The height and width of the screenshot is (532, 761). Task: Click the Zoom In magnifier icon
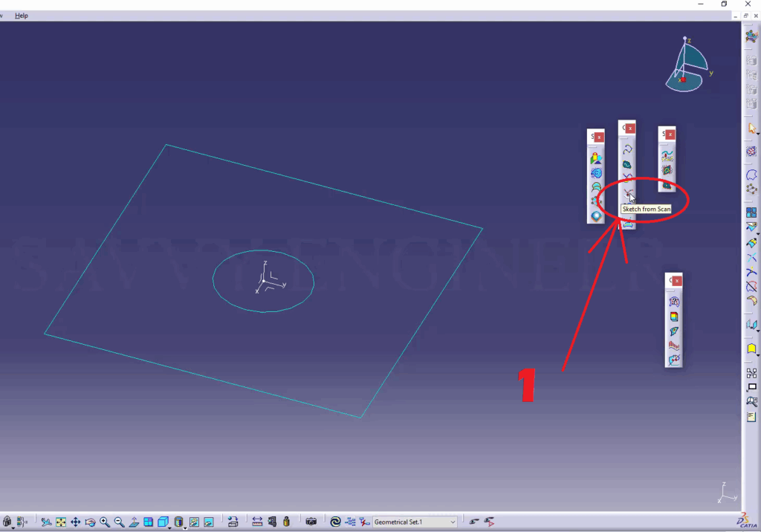105,522
